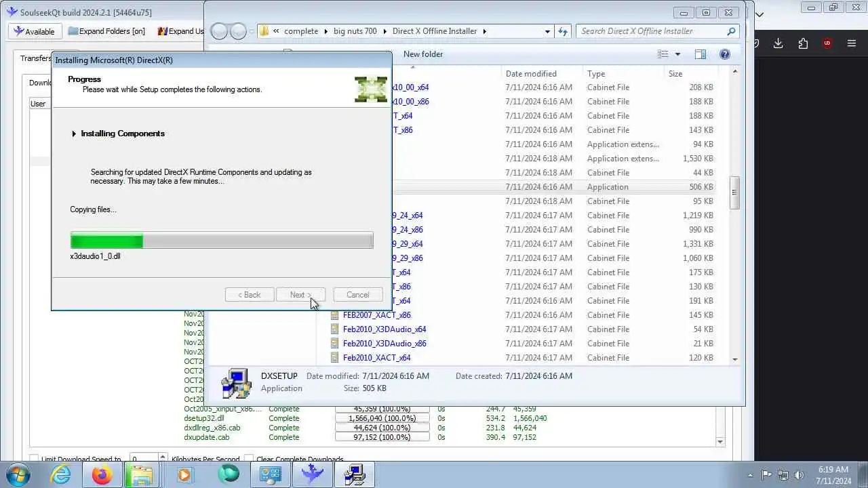Click the taskbar clock showing 6:19 AM
This screenshot has width=868, height=488.
pos(833,475)
